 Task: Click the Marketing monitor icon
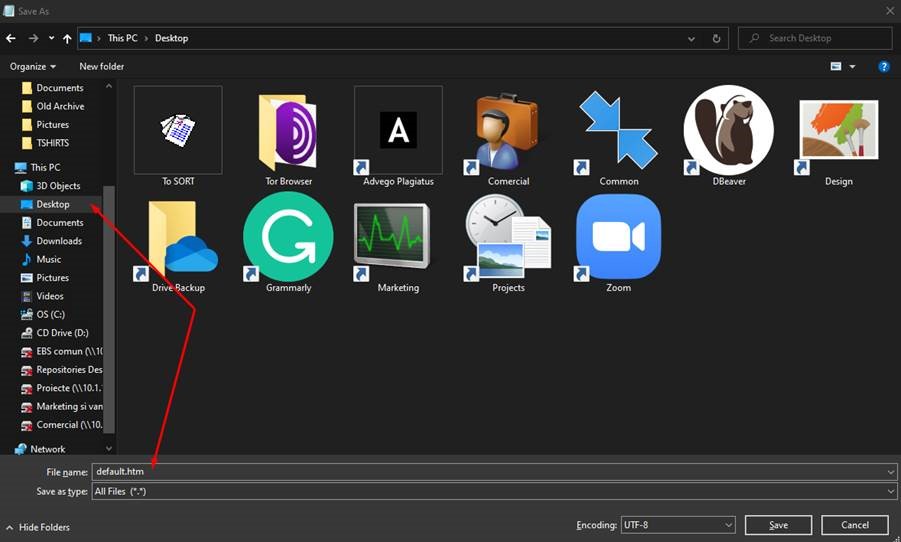click(x=398, y=238)
